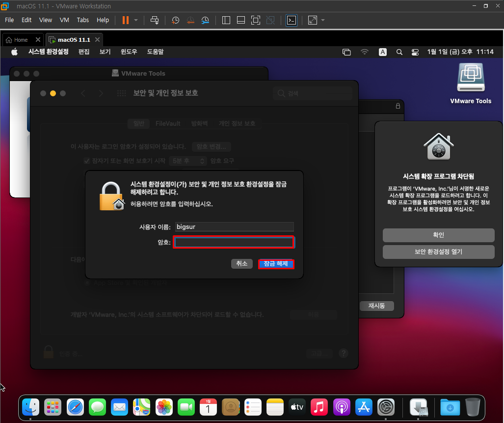Open the Trash in the Dock
Image resolution: width=504 pixels, height=423 pixels.
(x=473, y=407)
